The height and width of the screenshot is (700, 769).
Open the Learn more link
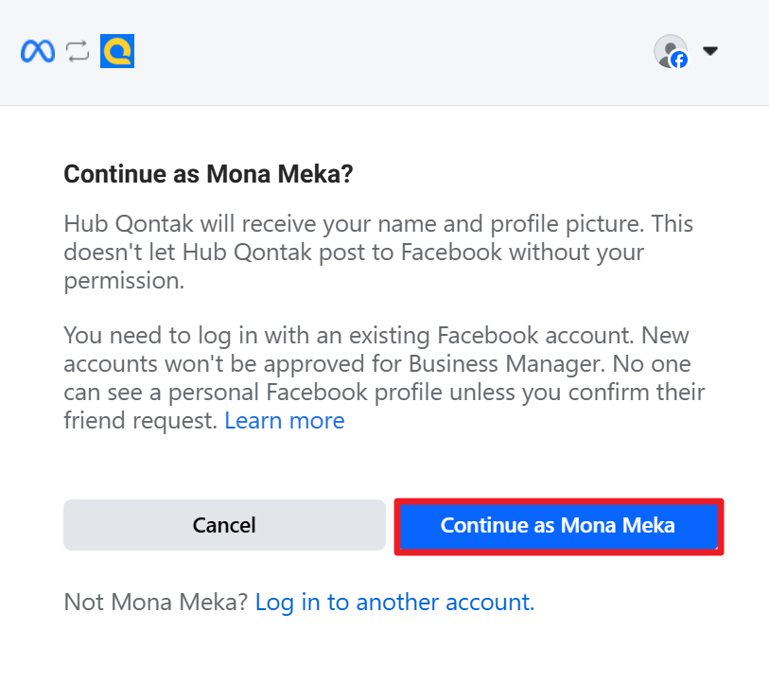pos(284,421)
